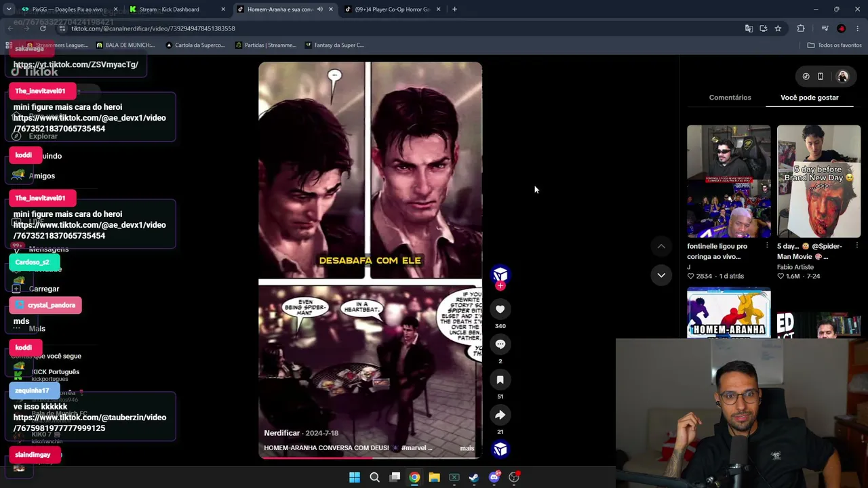Open the 5 day before Brand New Day thumbnail
This screenshot has height=488, width=868.
pos(818,181)
